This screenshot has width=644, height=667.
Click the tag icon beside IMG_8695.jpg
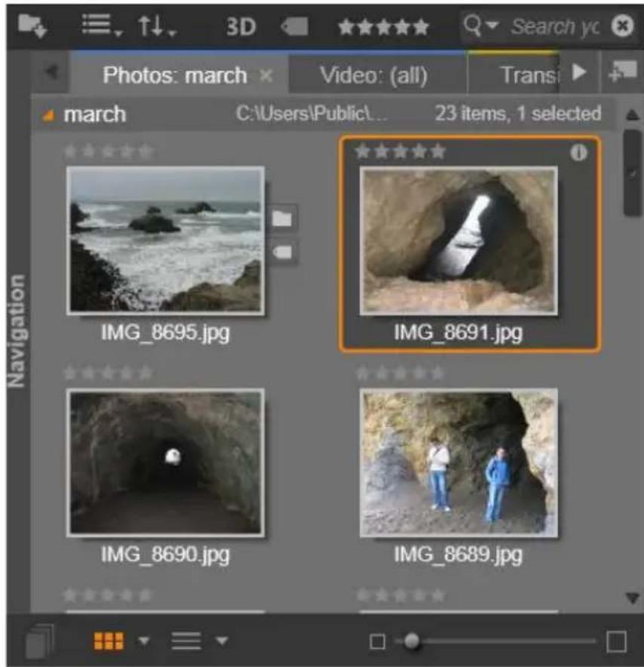pyautogui.click(x=282, y=252)
